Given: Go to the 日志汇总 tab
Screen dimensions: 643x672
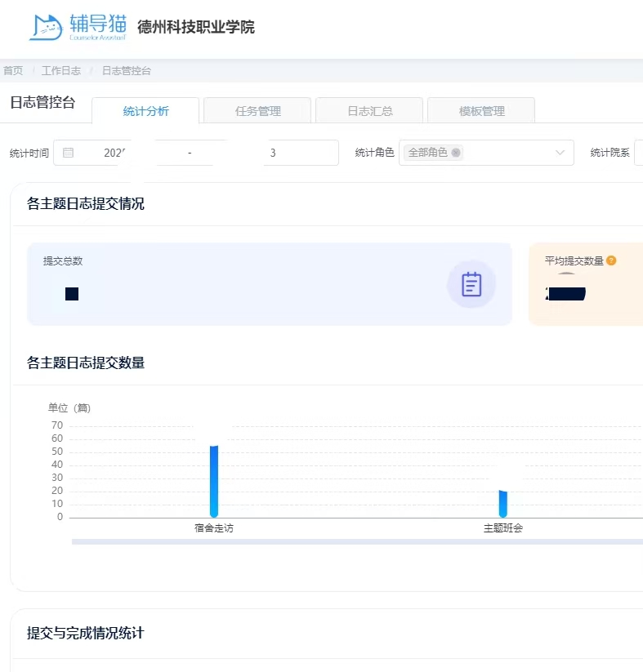Looking at the screenshot, I should click(369, 111).
